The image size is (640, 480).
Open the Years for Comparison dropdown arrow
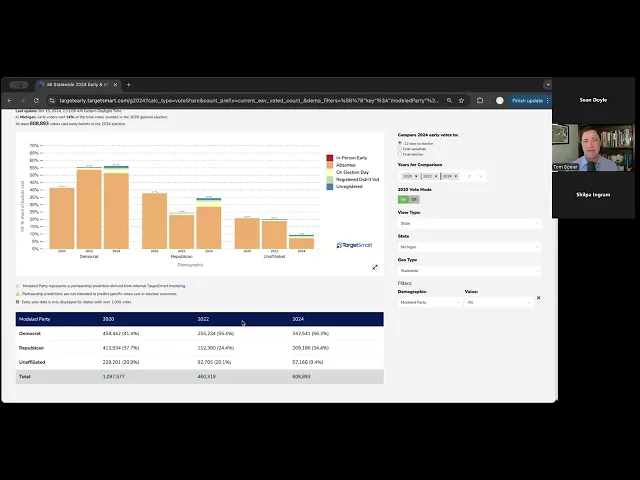point(480,176)
